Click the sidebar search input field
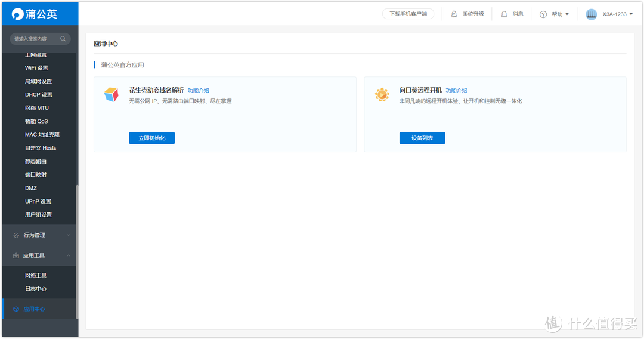The image size is (644, 339). (x=35, y=39)
